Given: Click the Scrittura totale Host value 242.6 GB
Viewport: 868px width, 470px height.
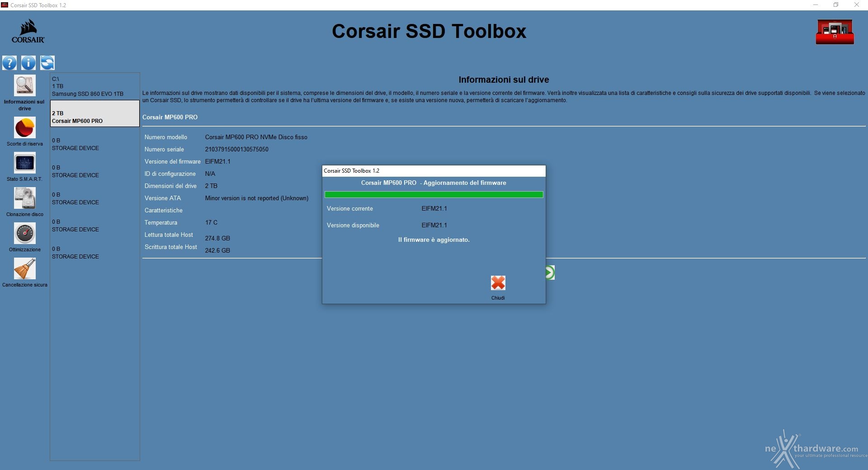Looking at the screenshot, I should coord(217,250).
